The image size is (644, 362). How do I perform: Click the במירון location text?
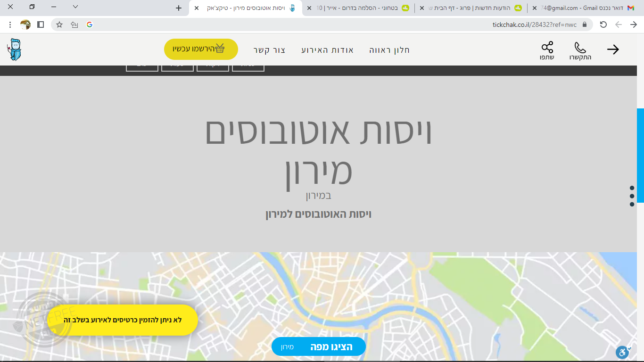coord(319,195)
